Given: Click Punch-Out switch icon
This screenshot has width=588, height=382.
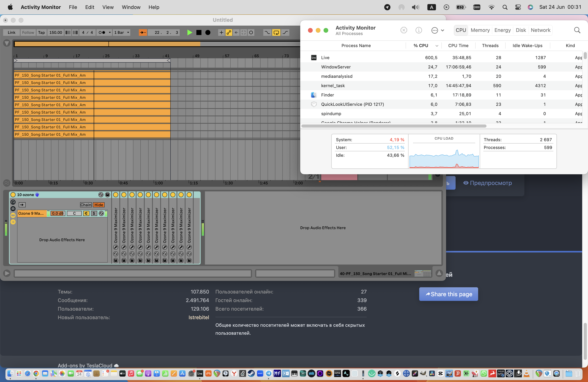Looking at the screenshot, I should coord(285,32).
